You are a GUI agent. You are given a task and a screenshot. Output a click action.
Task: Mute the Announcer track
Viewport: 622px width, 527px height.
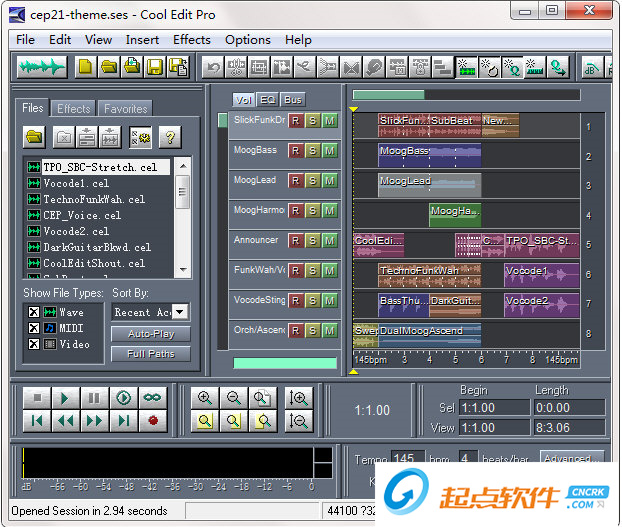[x=330, y=241]
